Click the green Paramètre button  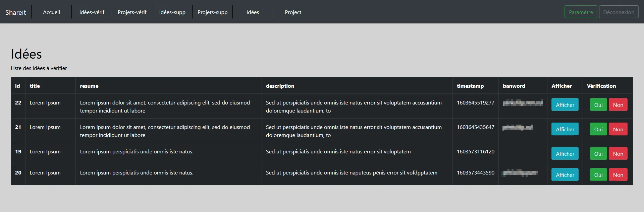[581, 12]
